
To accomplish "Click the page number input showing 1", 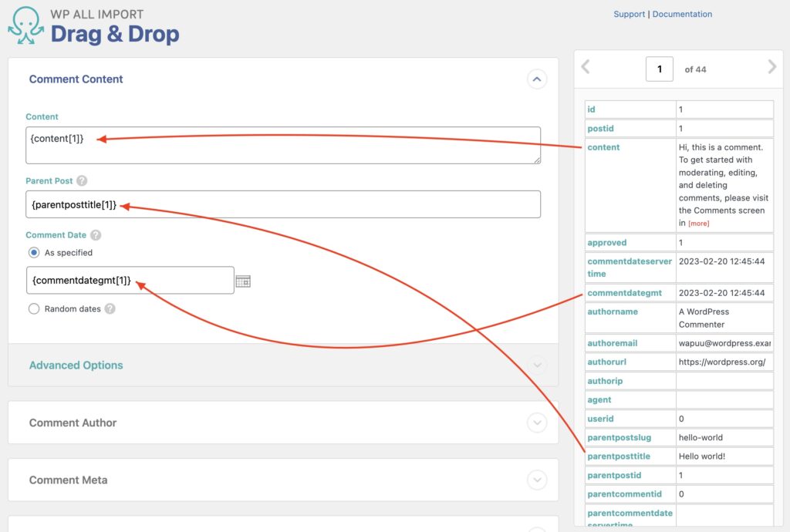I will [x=660, y=69].
